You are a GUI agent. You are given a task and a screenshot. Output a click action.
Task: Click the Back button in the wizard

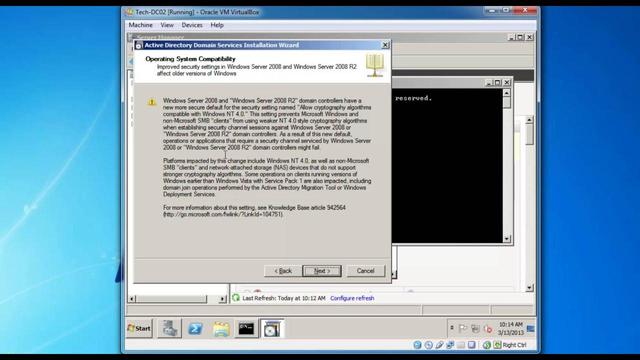click(x=282, y=271)
